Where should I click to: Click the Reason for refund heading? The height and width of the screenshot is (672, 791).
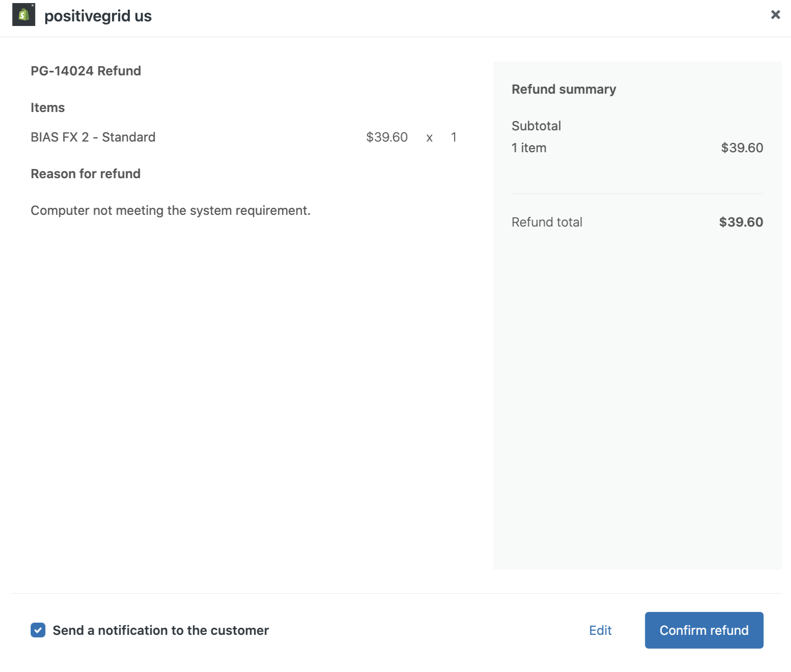tap(86, 174)
